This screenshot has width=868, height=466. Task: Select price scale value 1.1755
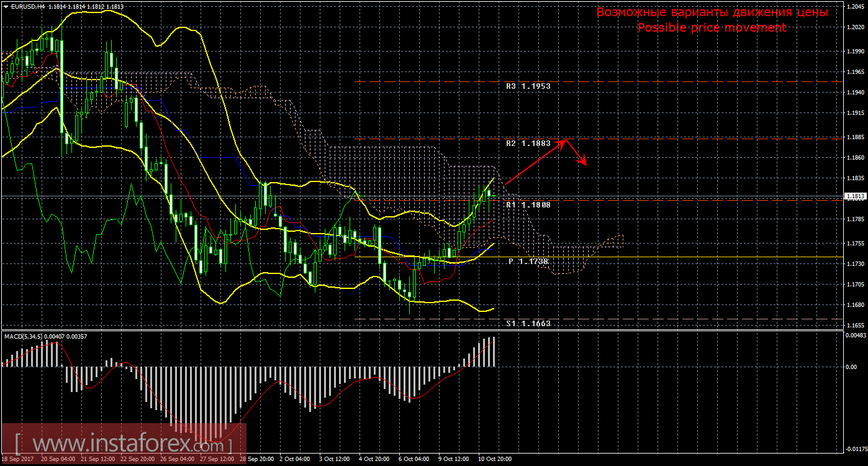[856, 244]
